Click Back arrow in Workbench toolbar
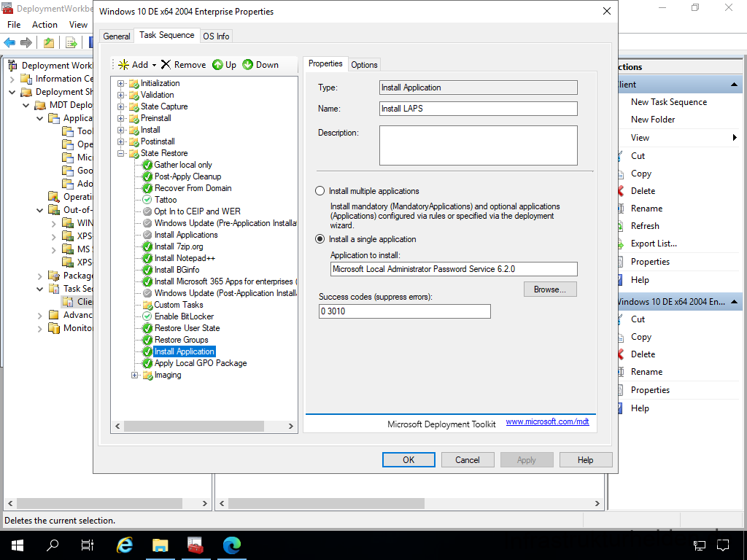This screenshot has width=747, height=560. [9, 43]
